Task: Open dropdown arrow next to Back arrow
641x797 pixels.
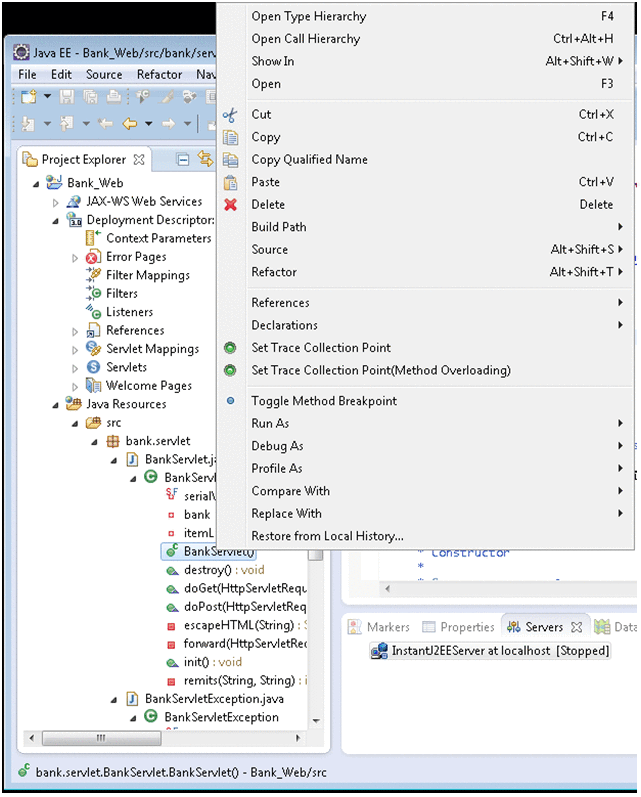Action: pyautogui.click(x=148, y=124)
